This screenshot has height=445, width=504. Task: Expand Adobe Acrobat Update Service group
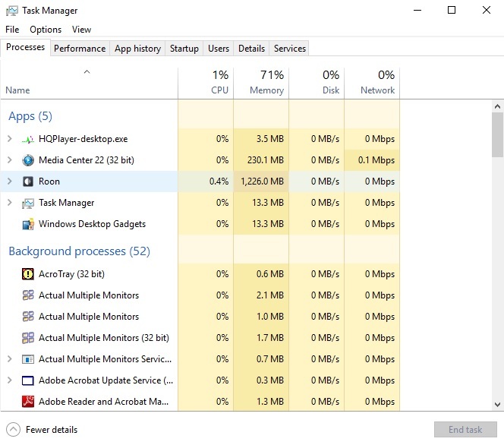(x=10, y=380)
